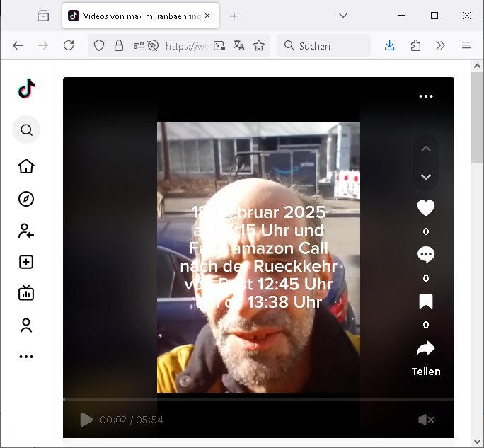
Task: Bookmark the video to favorites
Action: point(425,301)
